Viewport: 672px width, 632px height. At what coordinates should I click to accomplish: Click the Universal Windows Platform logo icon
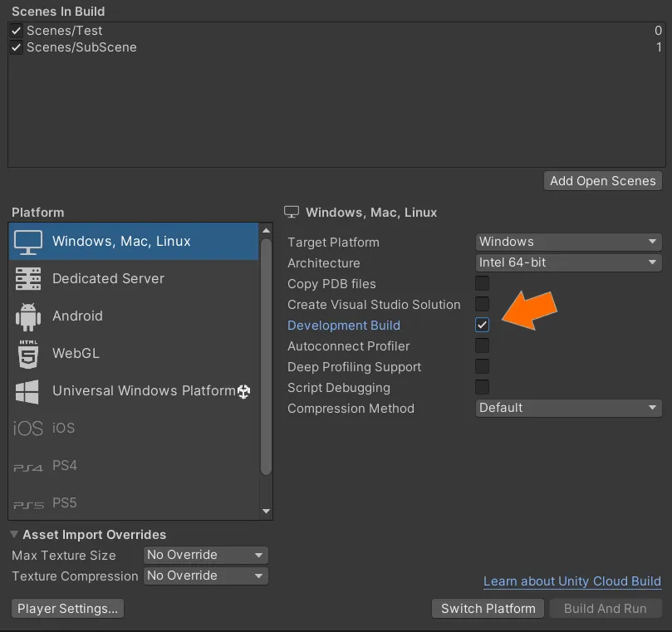27,391
